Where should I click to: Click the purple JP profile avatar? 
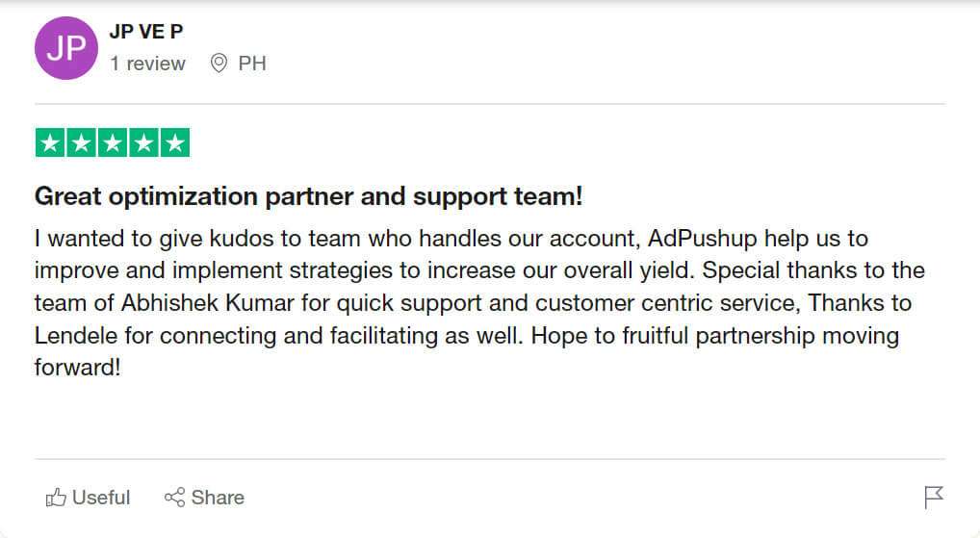pos(66,48)
